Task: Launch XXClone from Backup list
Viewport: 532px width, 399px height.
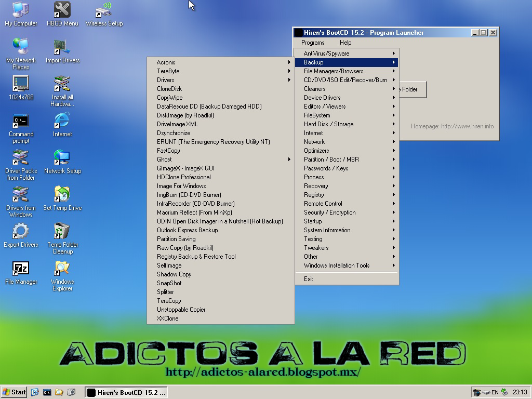Action: pos(220,318)
